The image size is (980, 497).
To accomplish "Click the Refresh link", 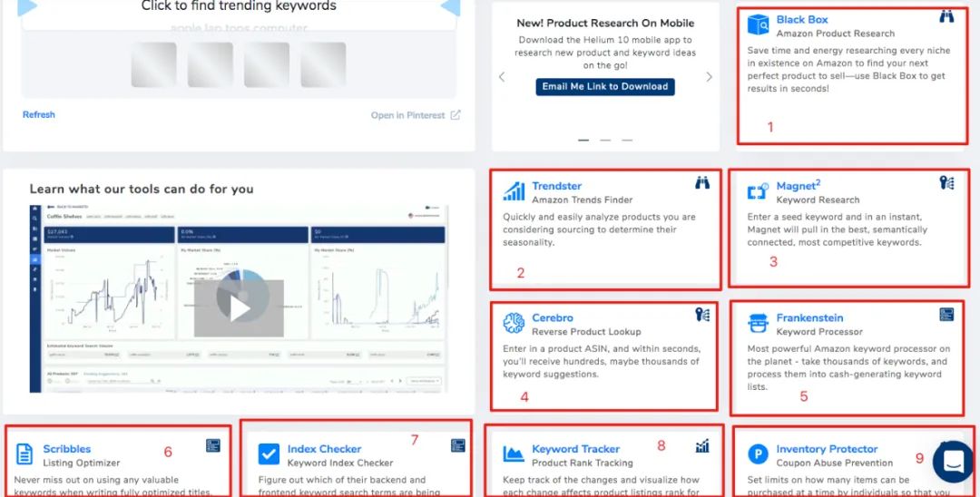I will 39,115.
